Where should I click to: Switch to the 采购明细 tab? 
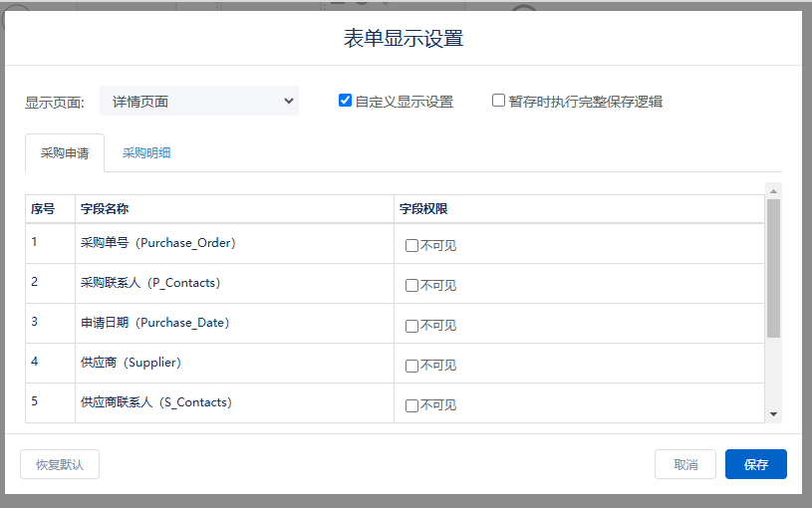146,153
